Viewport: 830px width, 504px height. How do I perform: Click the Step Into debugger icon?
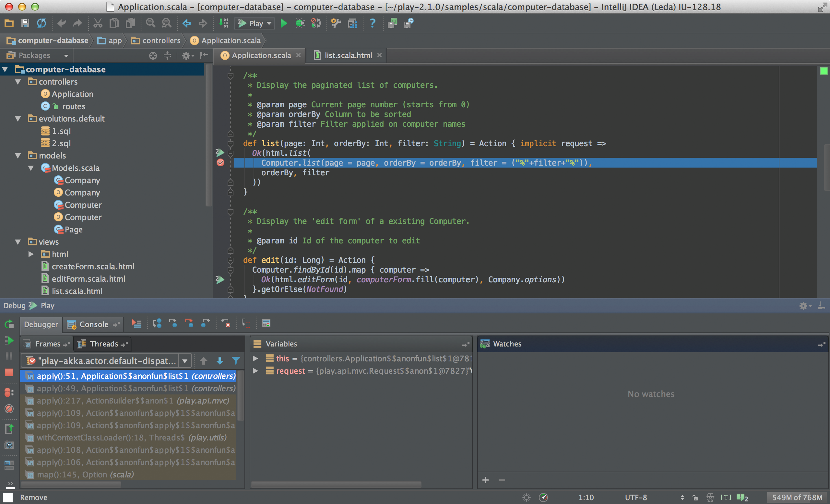pos(173,323)
